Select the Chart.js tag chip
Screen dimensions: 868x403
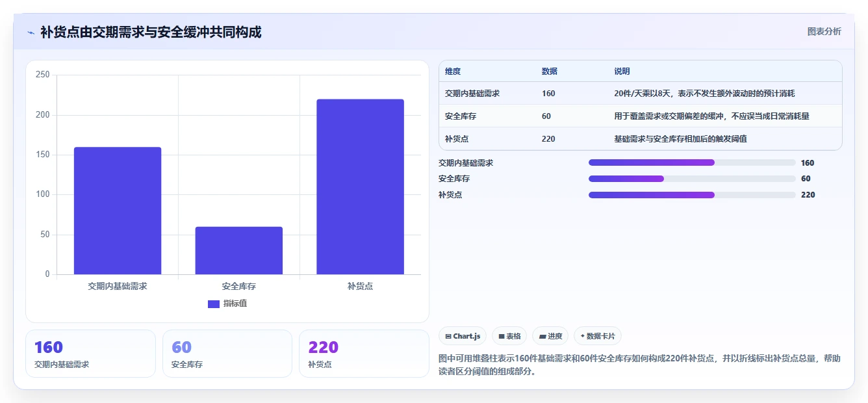tap(463, 336)
